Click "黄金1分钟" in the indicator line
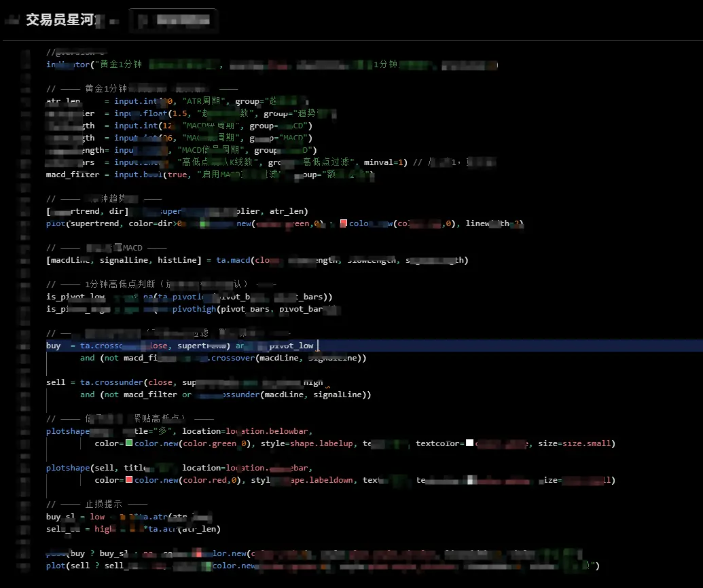The image size is (703, 588). [x=121, y=65]
